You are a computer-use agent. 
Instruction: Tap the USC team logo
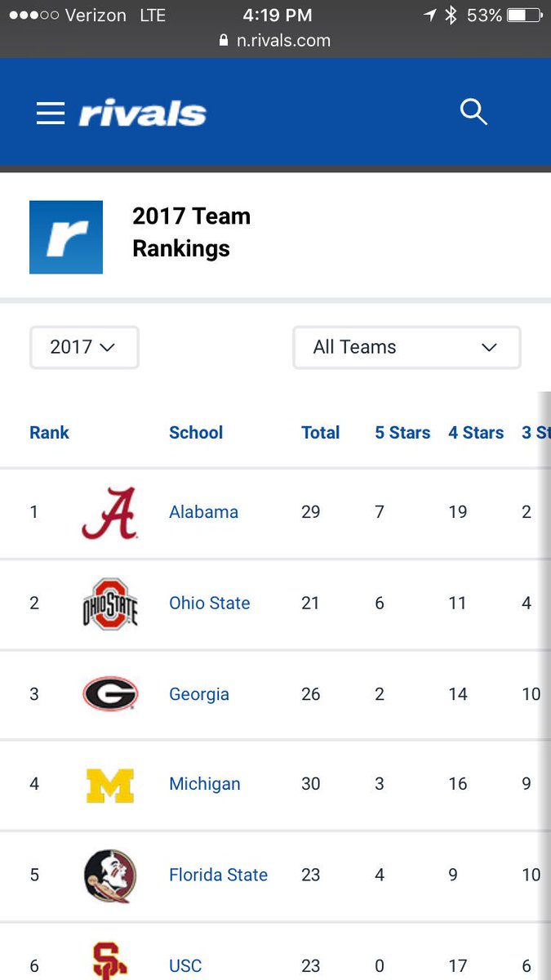coord(110,960)
